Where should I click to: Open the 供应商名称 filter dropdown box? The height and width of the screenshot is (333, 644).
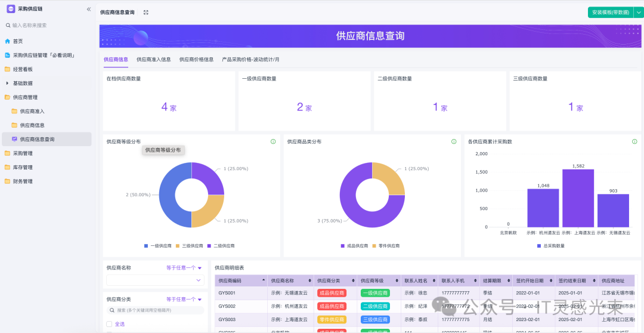pyautogui.click(x=155, y=280)
